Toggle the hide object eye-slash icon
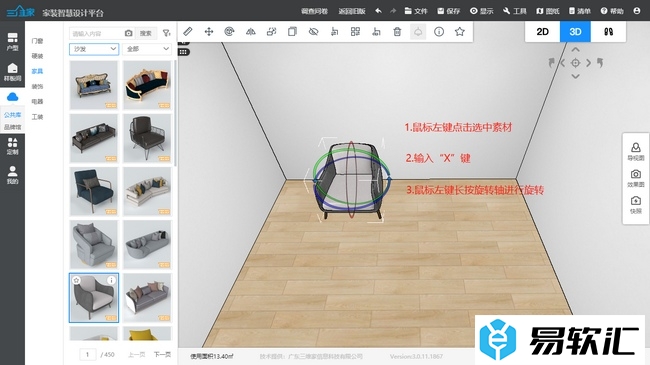Viewport: 650px width, 365px height. pos(313,32)
